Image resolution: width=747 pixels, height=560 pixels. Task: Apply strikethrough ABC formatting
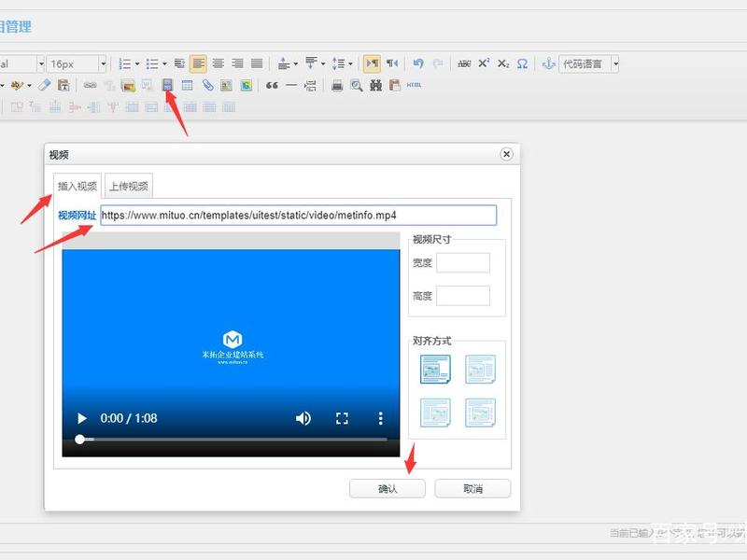coord(464,63)
